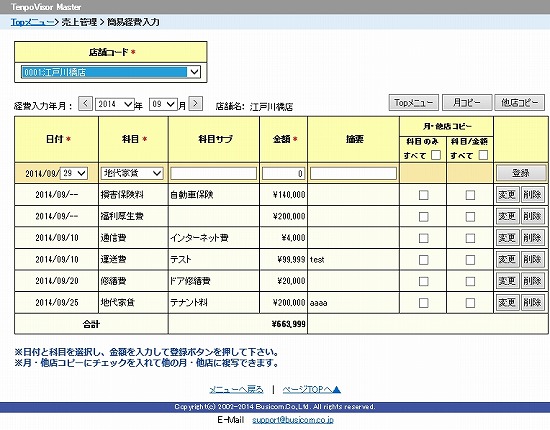The height and width of the screenshot is (430, 550).
Task: Tick 科目/金額 checkbox for 損害保険料 row
Action: point(470,195)
